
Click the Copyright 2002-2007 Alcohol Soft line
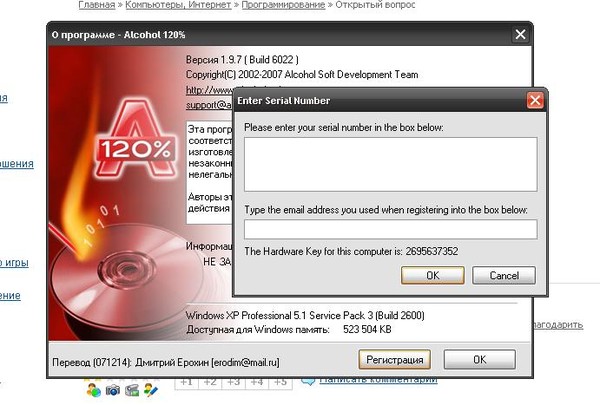pyautogui.click(x=302, y=75)
